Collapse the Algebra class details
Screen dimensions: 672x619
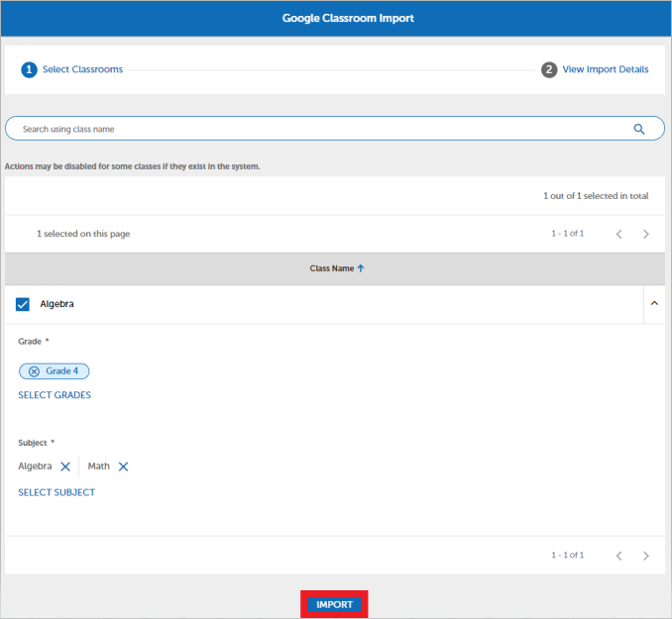click(654, 303)
